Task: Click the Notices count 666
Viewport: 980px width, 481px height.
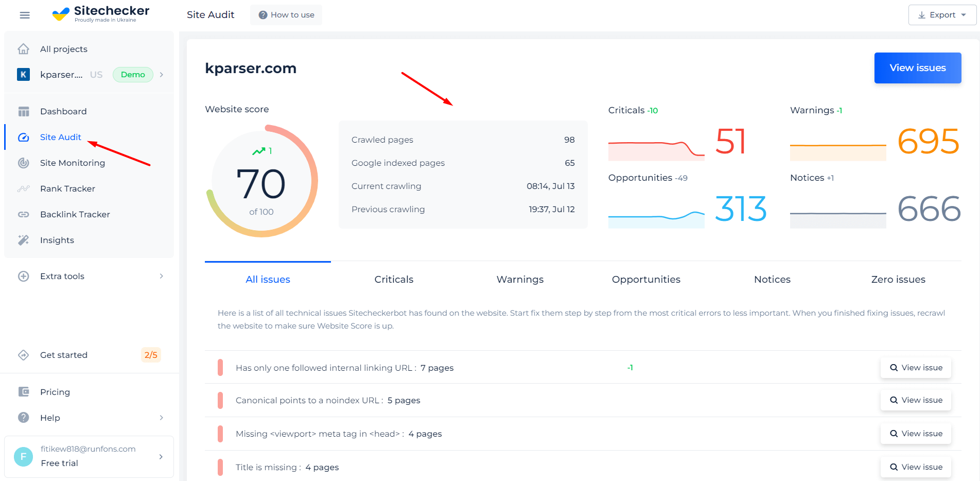Action: tap(929, 209)
